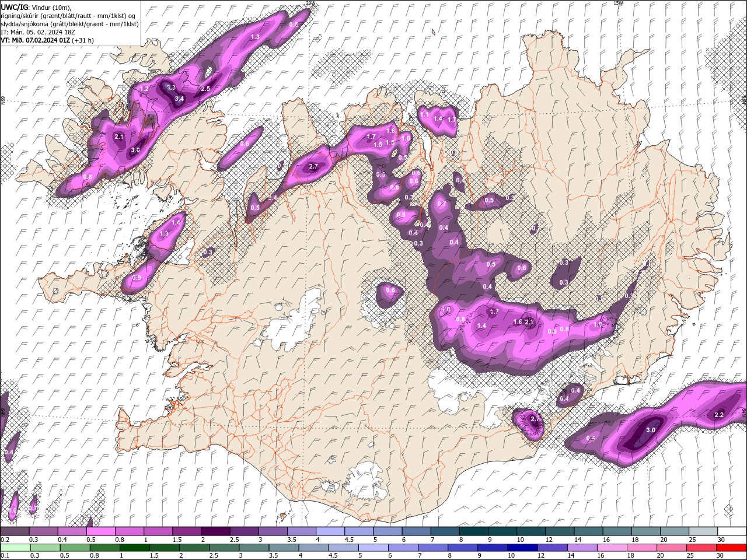Click the snow cell over the southeast coast

point(528,423)
